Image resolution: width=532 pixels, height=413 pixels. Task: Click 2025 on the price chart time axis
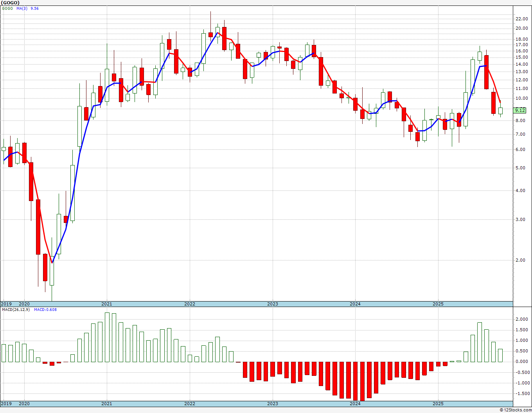click(x=438, y=304)
